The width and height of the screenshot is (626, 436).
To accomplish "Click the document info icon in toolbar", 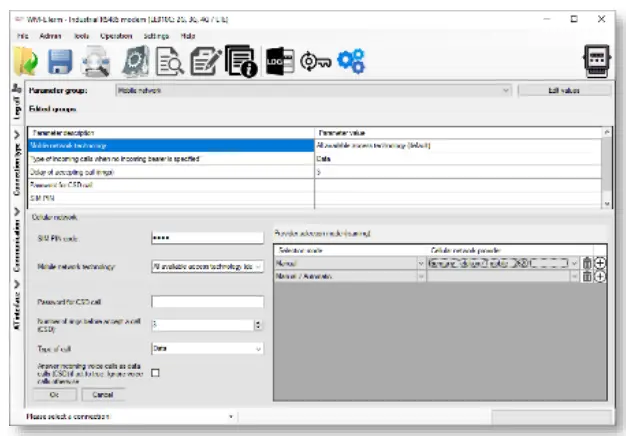I will tap(240, 62).
